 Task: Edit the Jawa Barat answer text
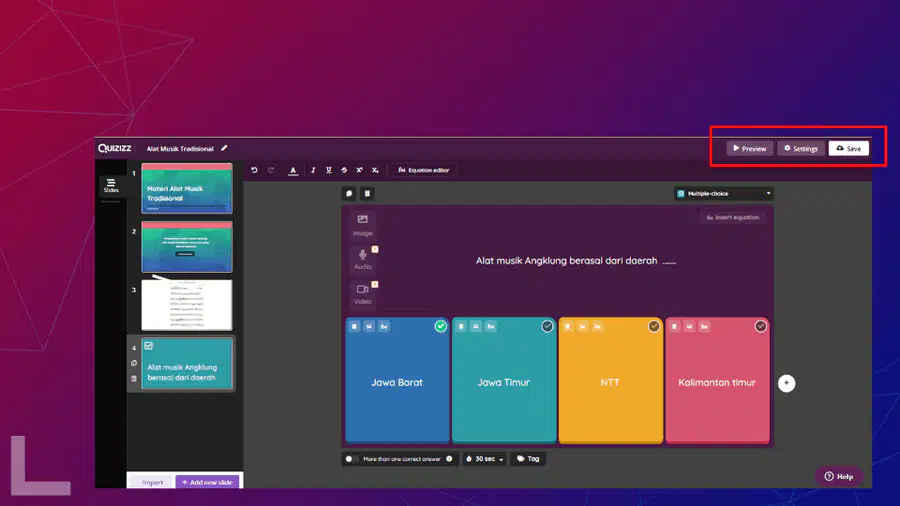coord(397,383)
